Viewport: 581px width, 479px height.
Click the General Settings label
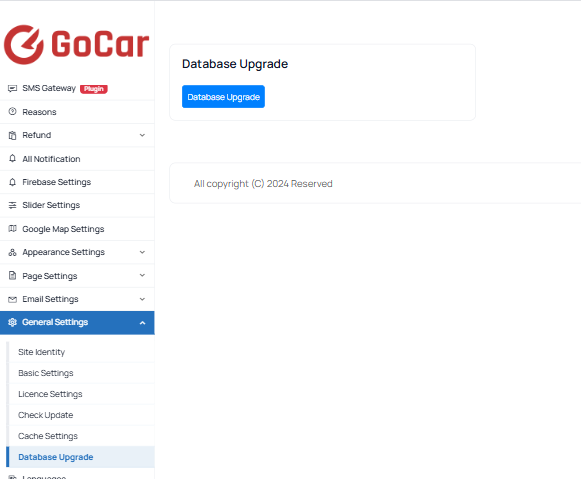tap(55, 322)
